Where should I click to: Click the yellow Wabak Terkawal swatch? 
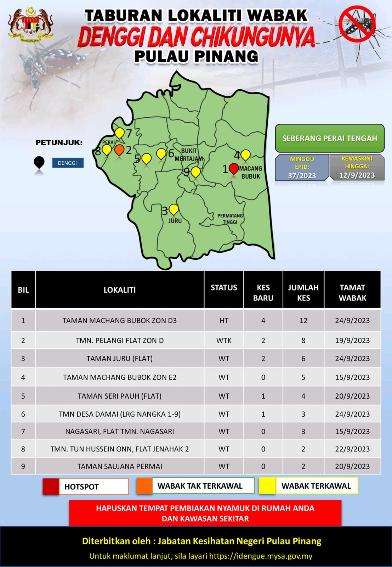pyautogui.click(x=267, y=486)
